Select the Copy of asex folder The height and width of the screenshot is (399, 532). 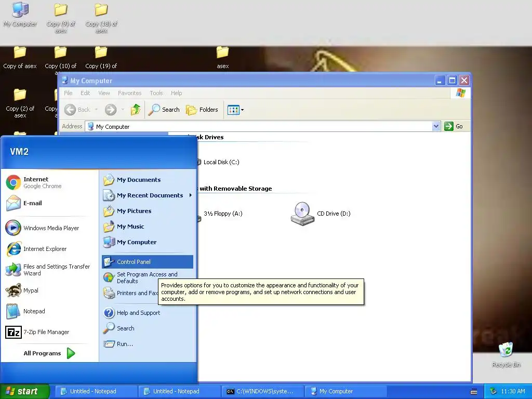20,58
